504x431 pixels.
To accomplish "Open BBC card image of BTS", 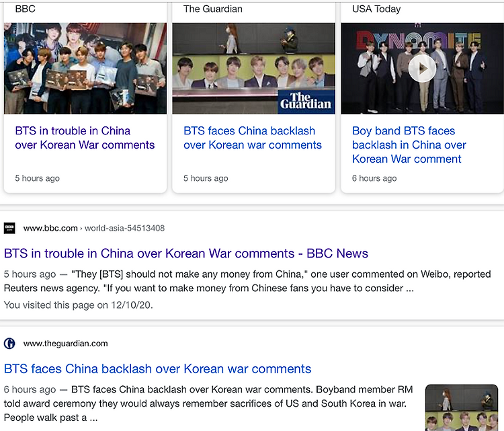I will tap(85, 68).
